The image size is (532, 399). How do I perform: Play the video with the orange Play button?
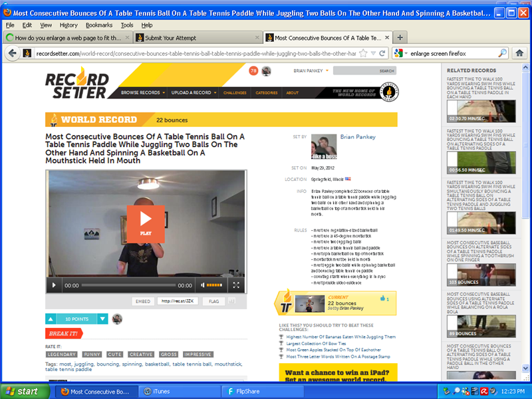(x=146, y=224)
